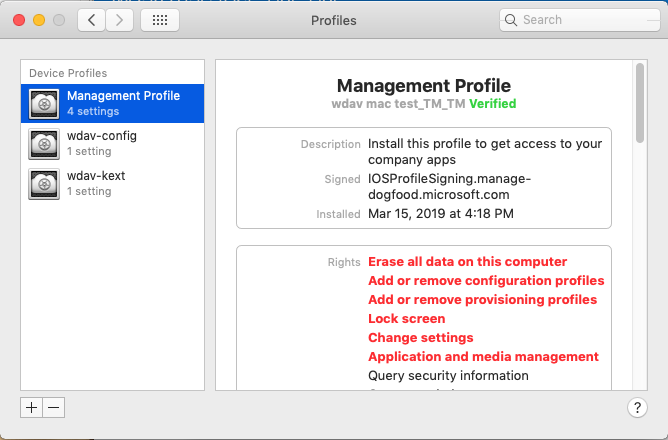
Task: Click the 'Lock screen' right
Action: [x=406, y=319]
